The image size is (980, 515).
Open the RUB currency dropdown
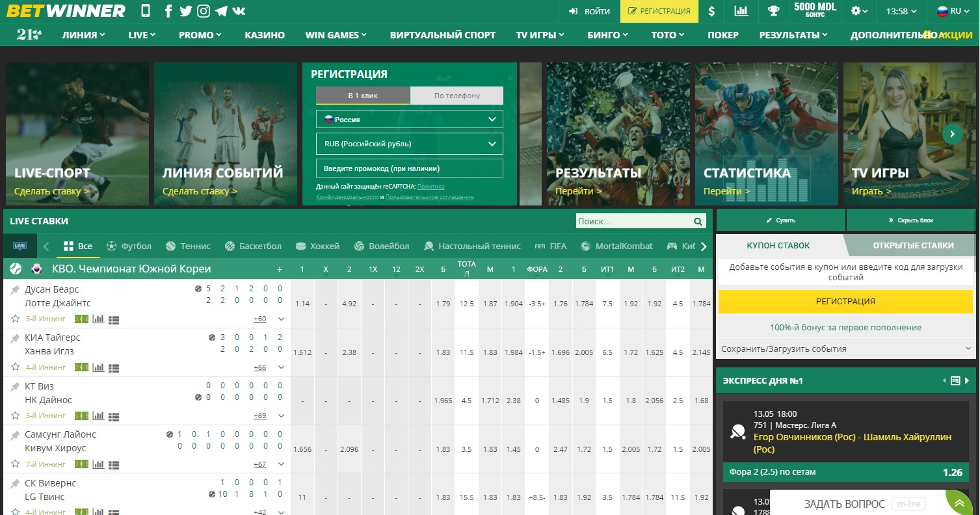click(408, 143)
